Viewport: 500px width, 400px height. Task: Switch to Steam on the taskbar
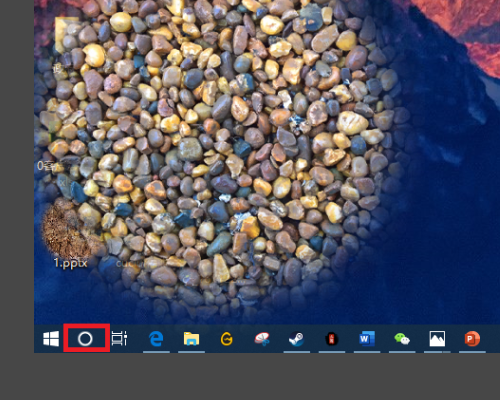pos(296,339)
